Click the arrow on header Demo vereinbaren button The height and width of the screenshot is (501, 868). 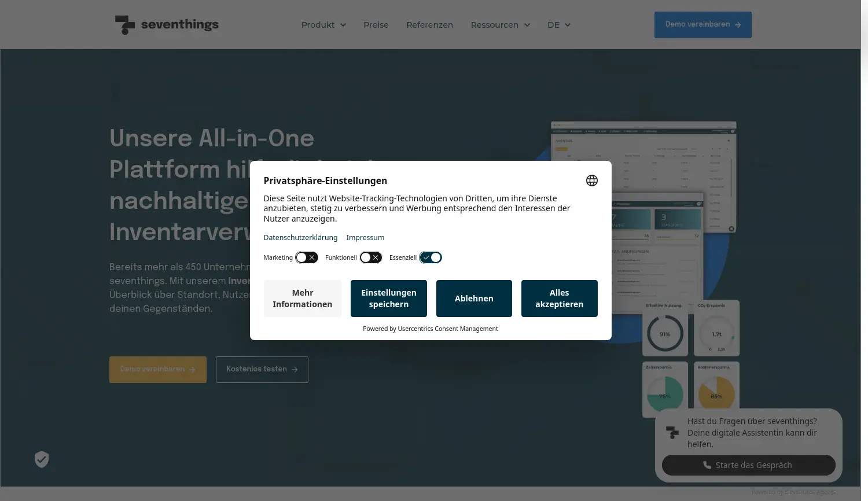tap(737, 24)
